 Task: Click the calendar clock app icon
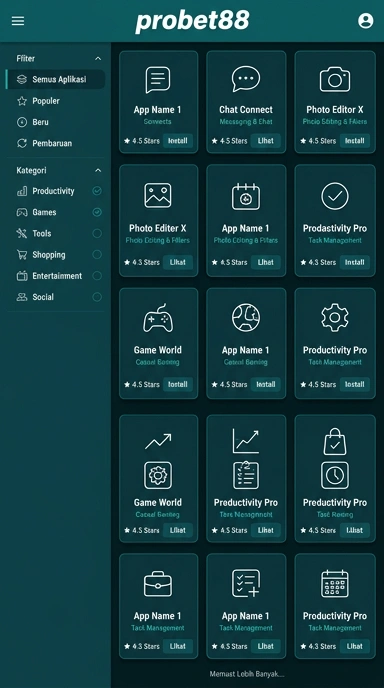click(x=246, y=196)
